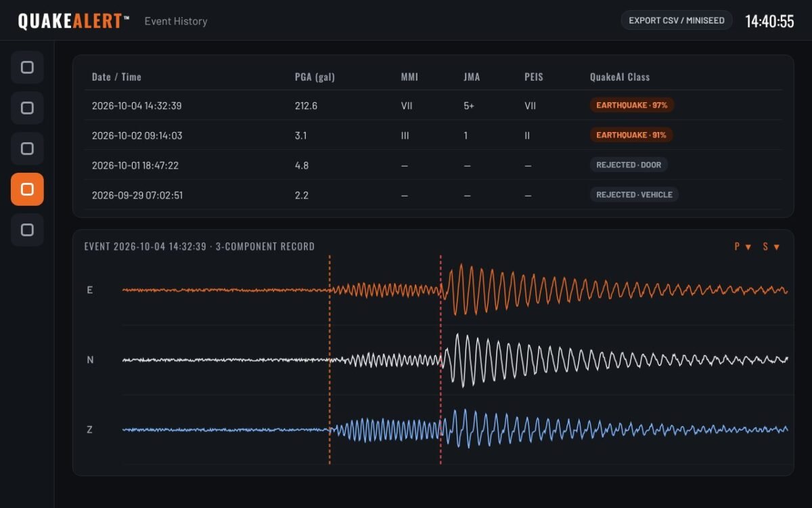Click the blue Z component waveform

coord(455,429)
